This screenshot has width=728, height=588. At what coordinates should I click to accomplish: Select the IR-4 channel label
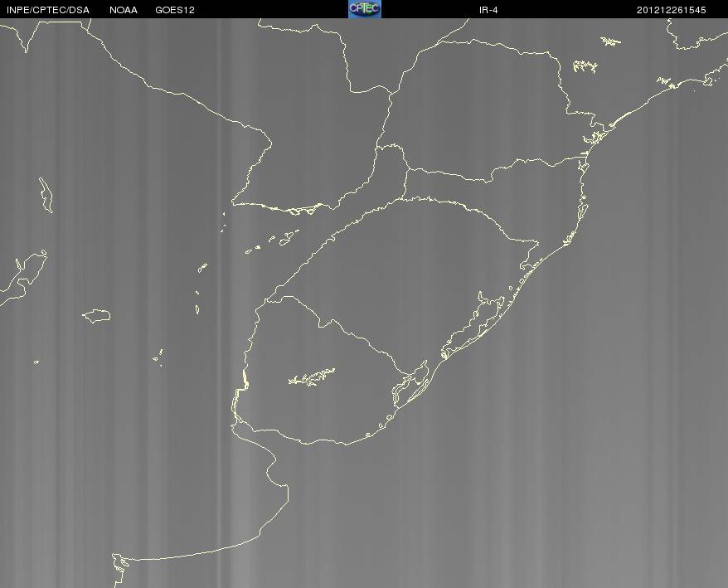pyautogui.click(x=488, y=10)
